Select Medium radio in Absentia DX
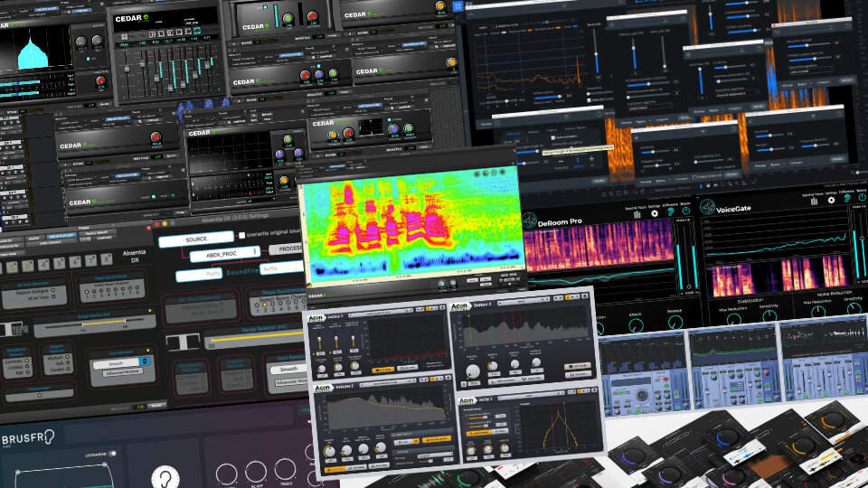868x488 pixels. tap(68, 358)
